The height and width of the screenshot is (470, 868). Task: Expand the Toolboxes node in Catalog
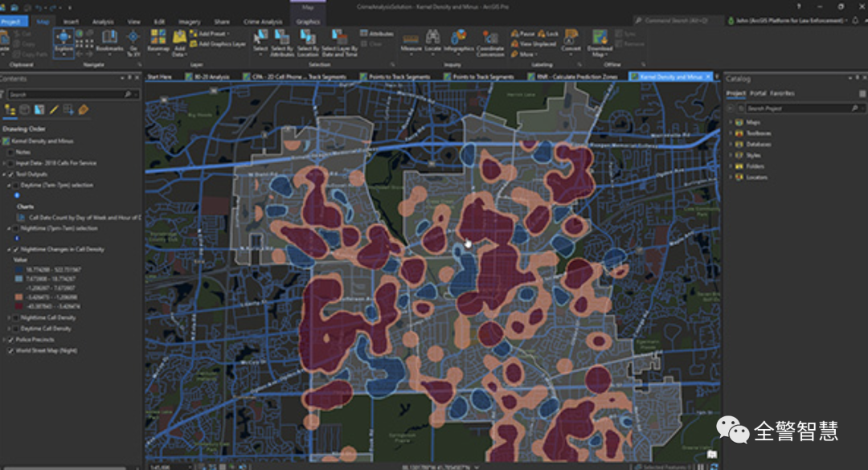731,133
